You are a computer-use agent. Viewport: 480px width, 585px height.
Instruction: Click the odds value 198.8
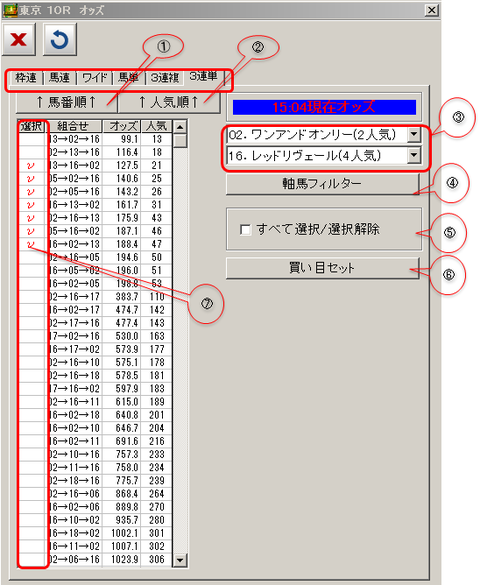pos(127,284)
